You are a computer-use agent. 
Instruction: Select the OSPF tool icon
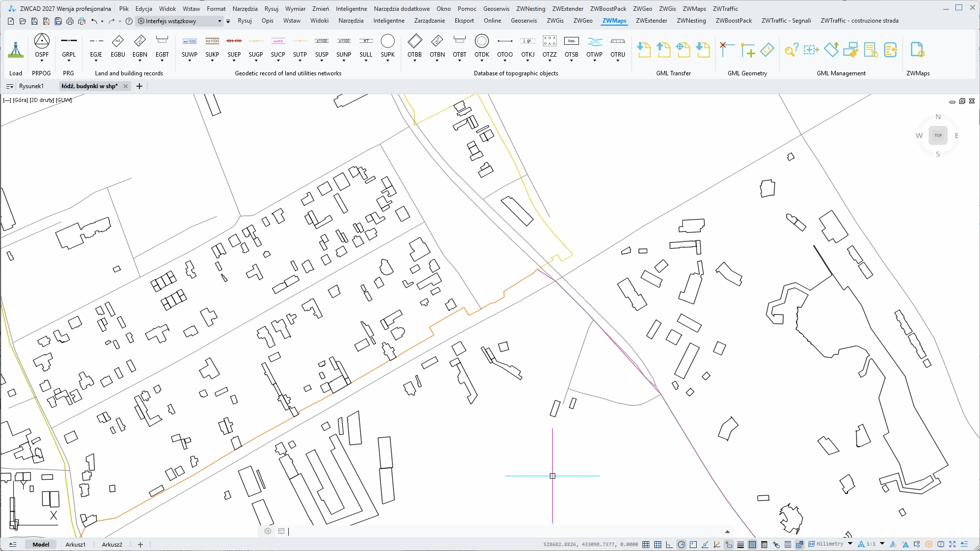[42, 41]
